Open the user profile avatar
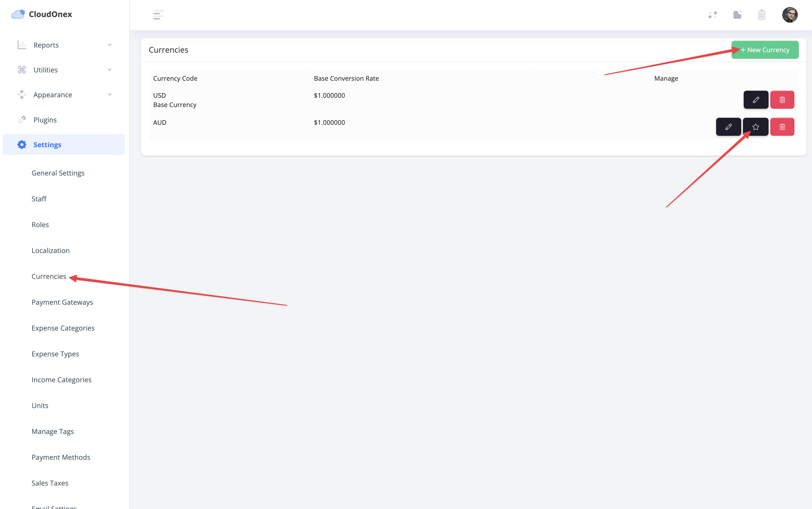Viewport: 812px width, 509px height. click(790, 15)
